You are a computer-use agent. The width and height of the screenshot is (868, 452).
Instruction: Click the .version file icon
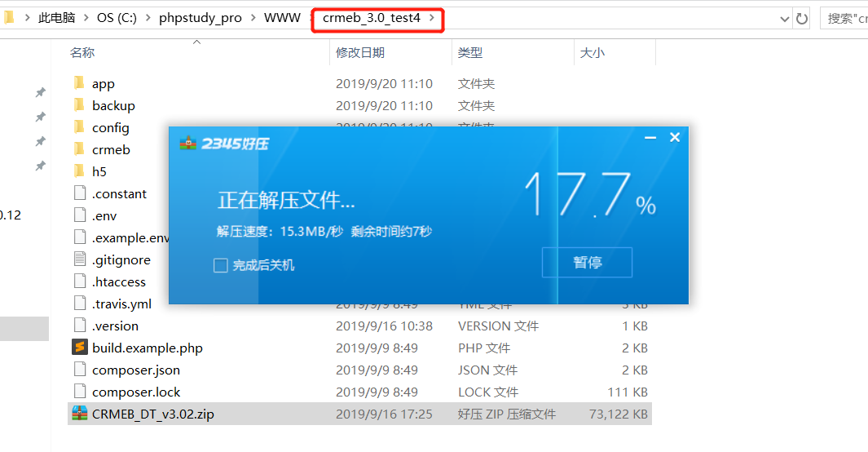point(80,326)
